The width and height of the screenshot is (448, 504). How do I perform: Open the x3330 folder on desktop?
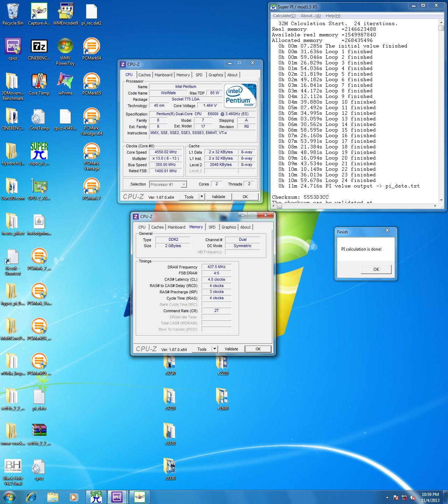(170, 469)
